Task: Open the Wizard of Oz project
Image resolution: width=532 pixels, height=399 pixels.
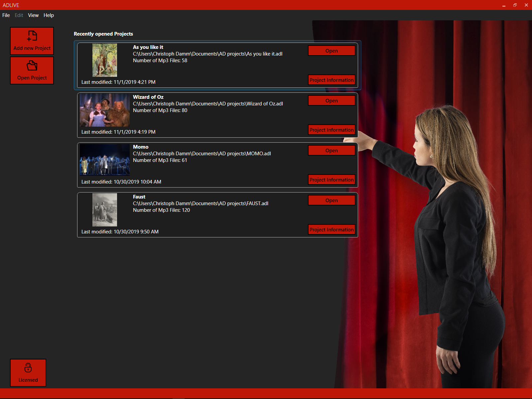Action: pos(332,100)
